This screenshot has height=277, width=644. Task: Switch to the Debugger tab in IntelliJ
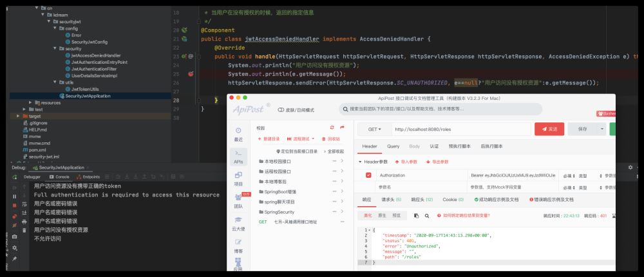point(32,177)
